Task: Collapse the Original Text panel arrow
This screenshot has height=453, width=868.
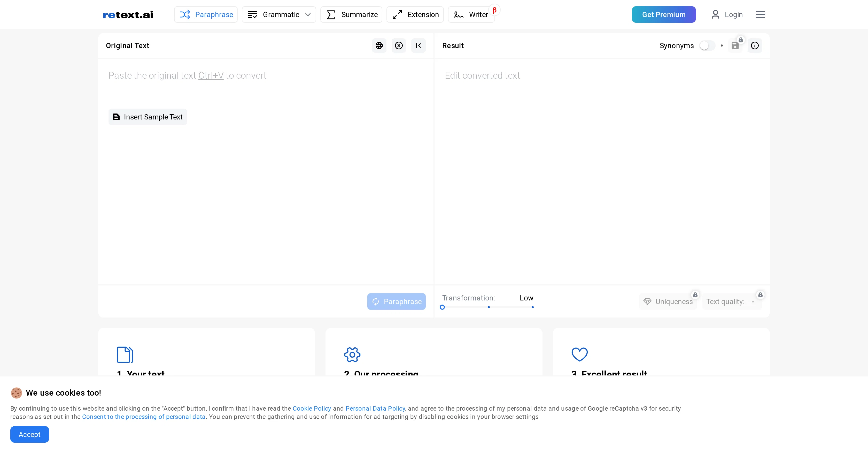Action: (418, 46)
